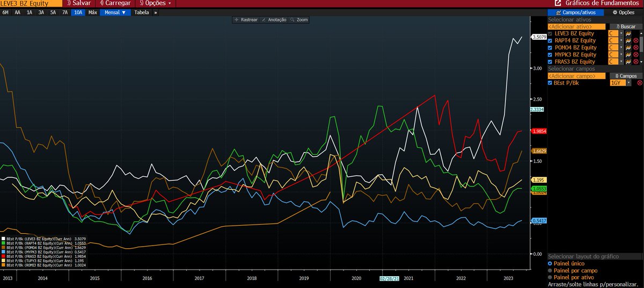Click the LEVE3 BZ Equity ticker field at the top-left

click(x=31, y=3)
